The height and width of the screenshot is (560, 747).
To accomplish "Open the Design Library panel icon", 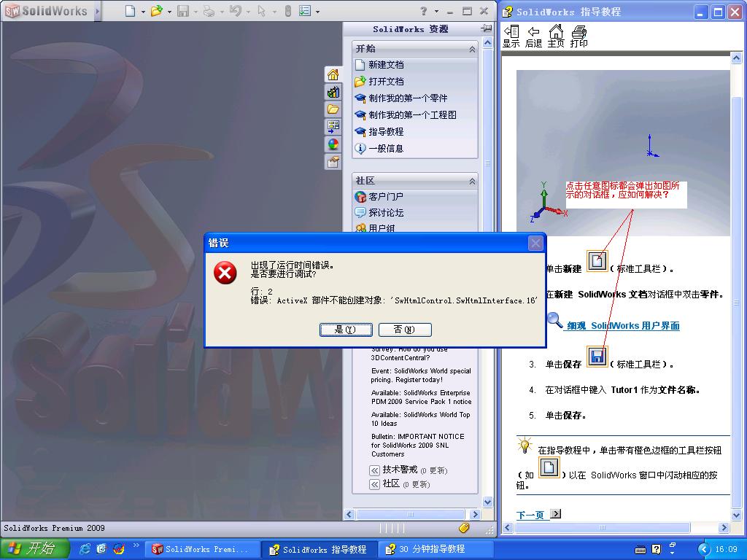I will pos(332,92).
